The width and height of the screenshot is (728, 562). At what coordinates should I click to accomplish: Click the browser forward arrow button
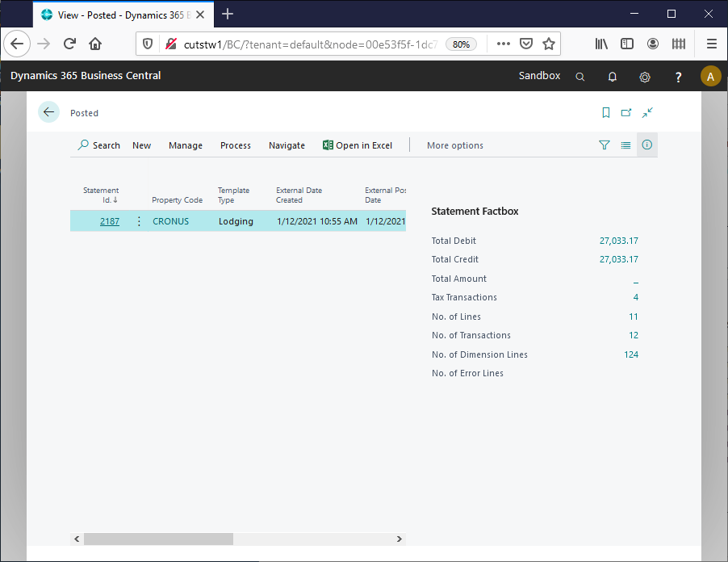44,44
